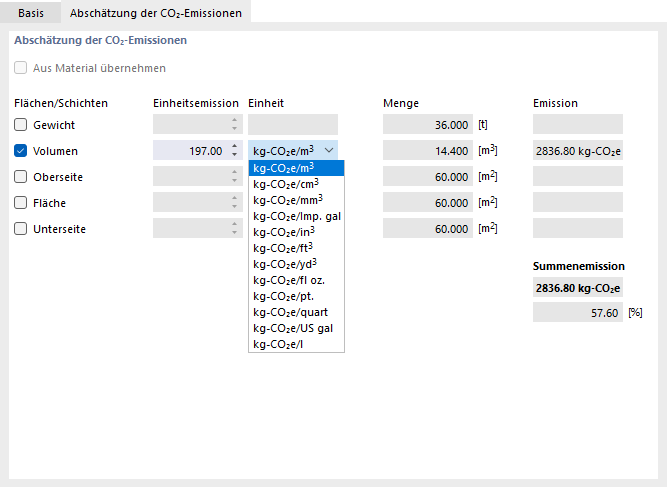Choose kg-CO₂e/cm³ from unit list
This screenshot has width=667, height=487.
point(296,184)
